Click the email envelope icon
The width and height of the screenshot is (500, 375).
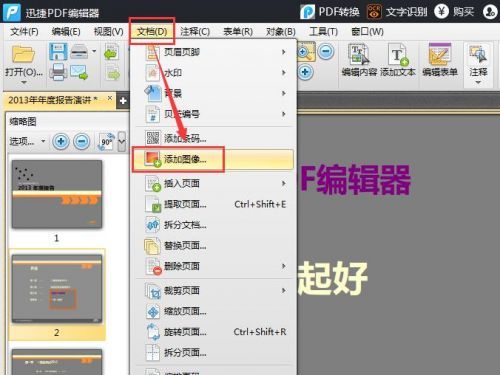tap(79, 72)
